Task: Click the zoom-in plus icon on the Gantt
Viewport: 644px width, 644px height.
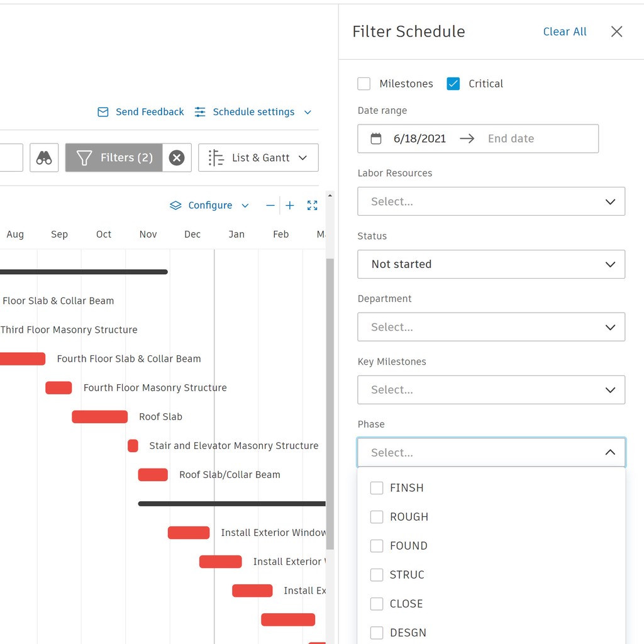Action: coord(289,205)
